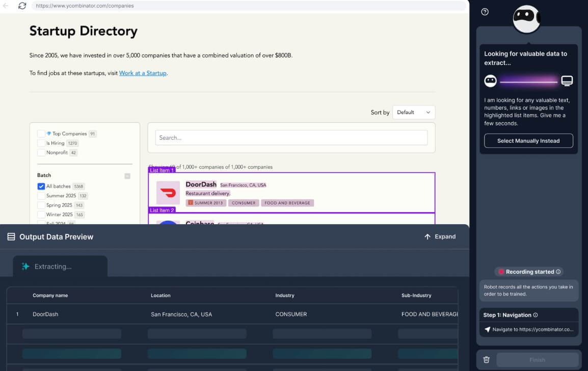Click the Sub-Industry column header
Viewport: 588px width, 371px height.
[x=416, y=296]
